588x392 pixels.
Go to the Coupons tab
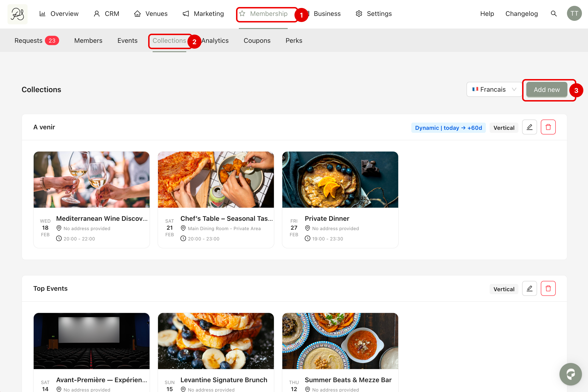[x=257, y=40]
